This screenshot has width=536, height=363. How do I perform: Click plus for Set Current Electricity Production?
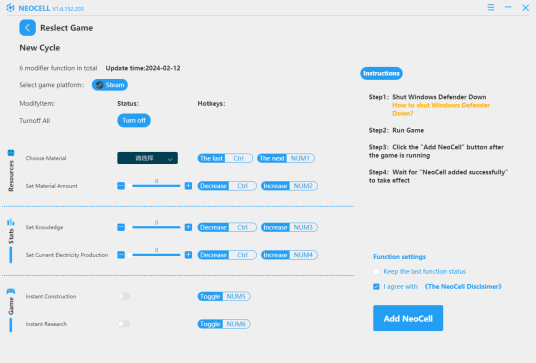pos(188,255)
